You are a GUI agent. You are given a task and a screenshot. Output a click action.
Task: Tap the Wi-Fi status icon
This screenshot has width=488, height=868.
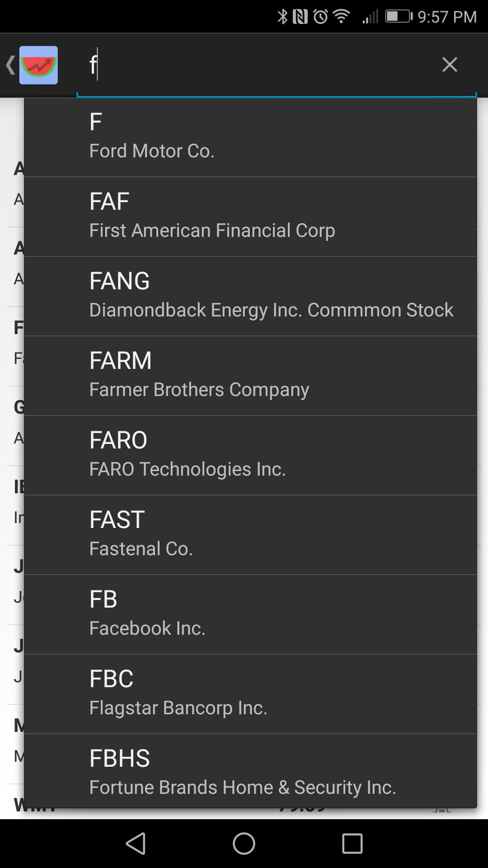click(341, 17)
